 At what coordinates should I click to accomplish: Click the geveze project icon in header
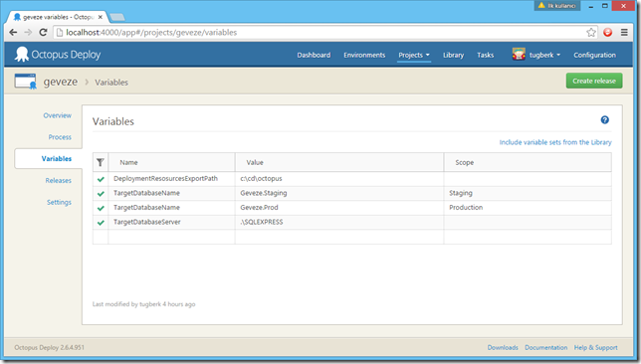click(x=25, y=82)
